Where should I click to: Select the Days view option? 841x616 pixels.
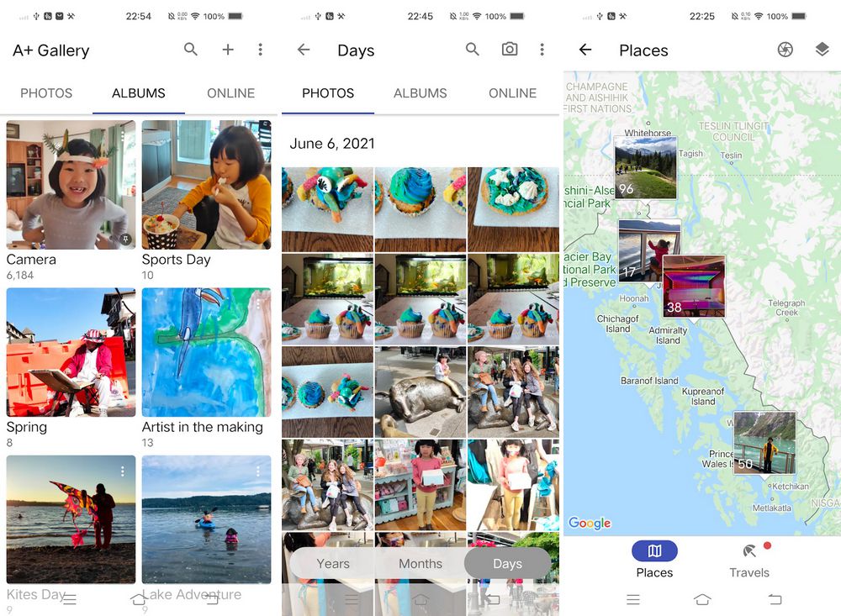(x=507, y=564)
